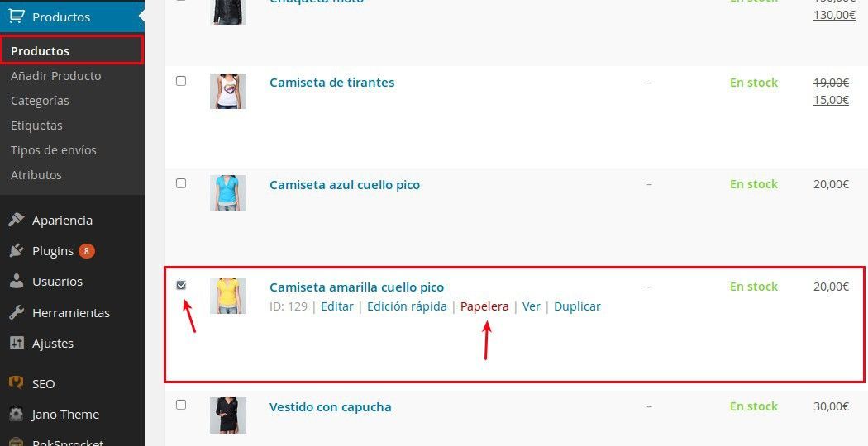Click the Usuarios person icon
Screen dimensions: 868x446
tap(17, 281)
